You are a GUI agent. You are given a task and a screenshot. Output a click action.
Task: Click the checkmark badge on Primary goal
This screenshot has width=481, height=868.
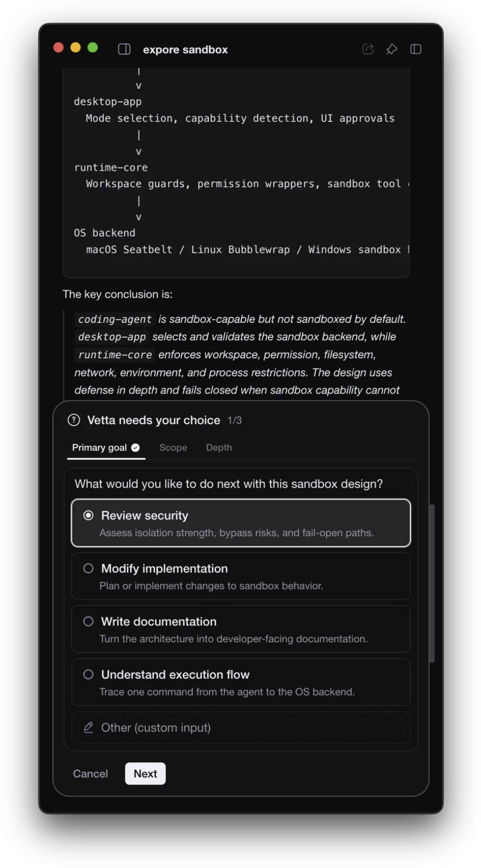click(136, 447)
